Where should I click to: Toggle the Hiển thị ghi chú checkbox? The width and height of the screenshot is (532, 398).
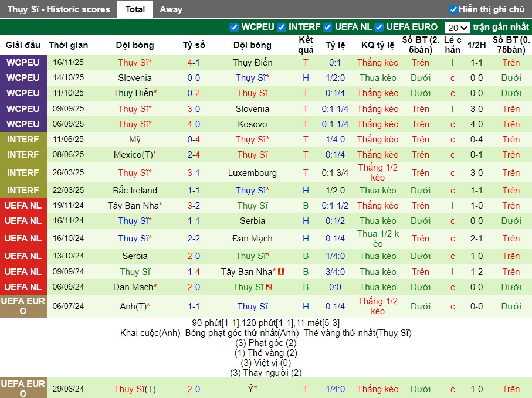tap(453, 9)
